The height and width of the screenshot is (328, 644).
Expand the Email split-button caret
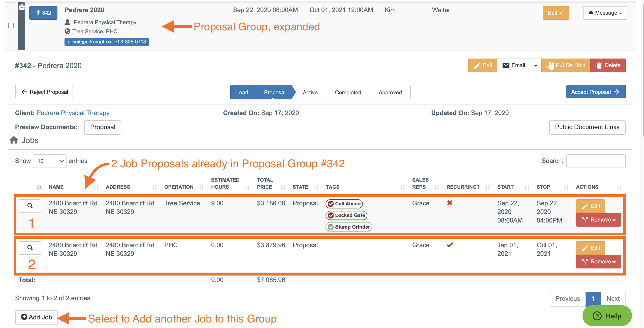[x=536, y=65]
